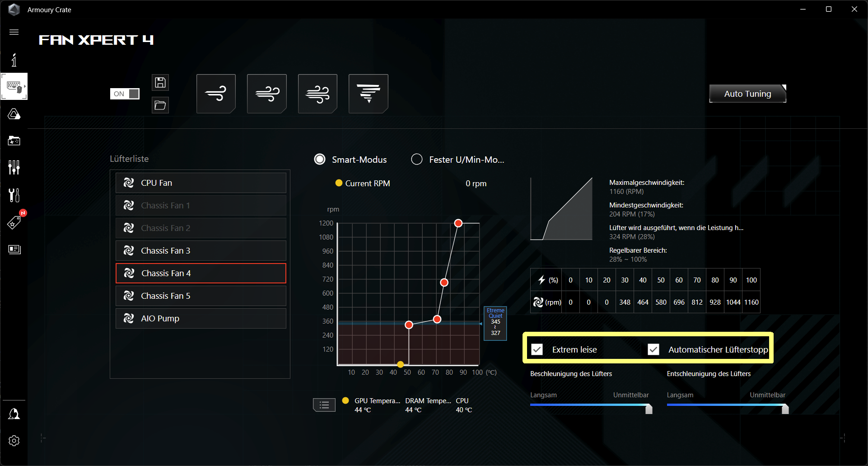The image size is (868, 466).
Task: Click the Etreme Quiet threshold label box
Action: [x=495, y=323]
